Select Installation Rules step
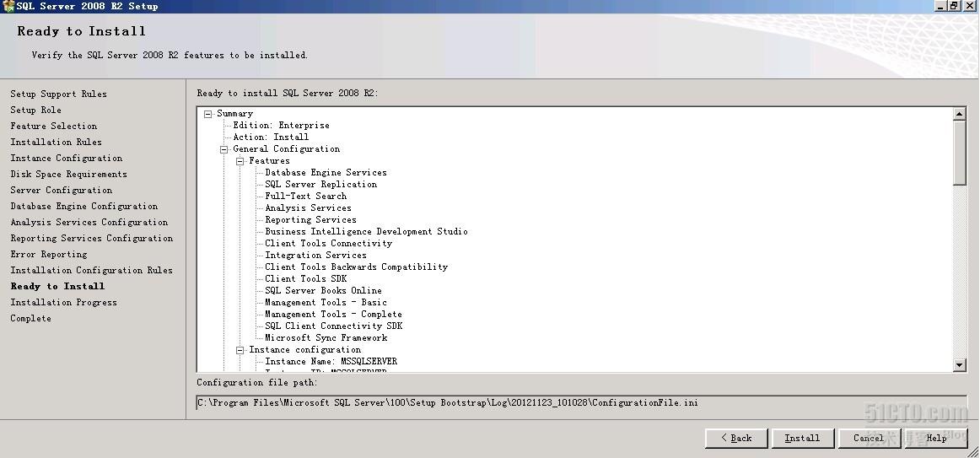Screen dimensions: 980x458 click(x=56, y=142)
